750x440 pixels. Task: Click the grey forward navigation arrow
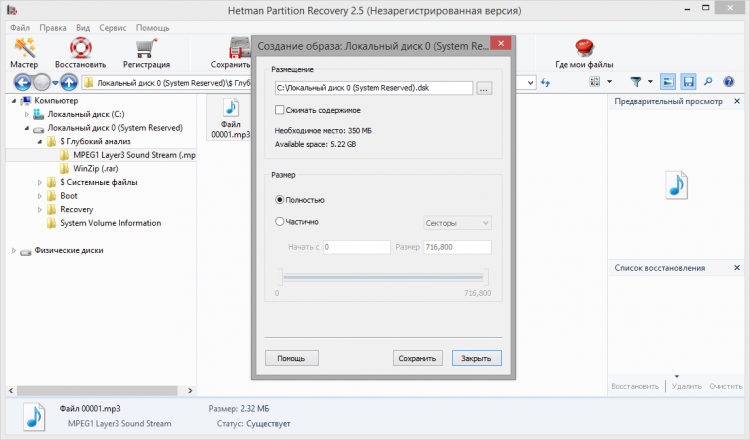click(x=42, y=83)
